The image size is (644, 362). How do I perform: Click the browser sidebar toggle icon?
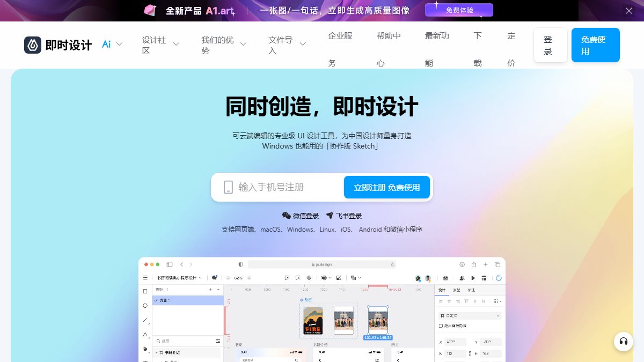pos(170,264)
